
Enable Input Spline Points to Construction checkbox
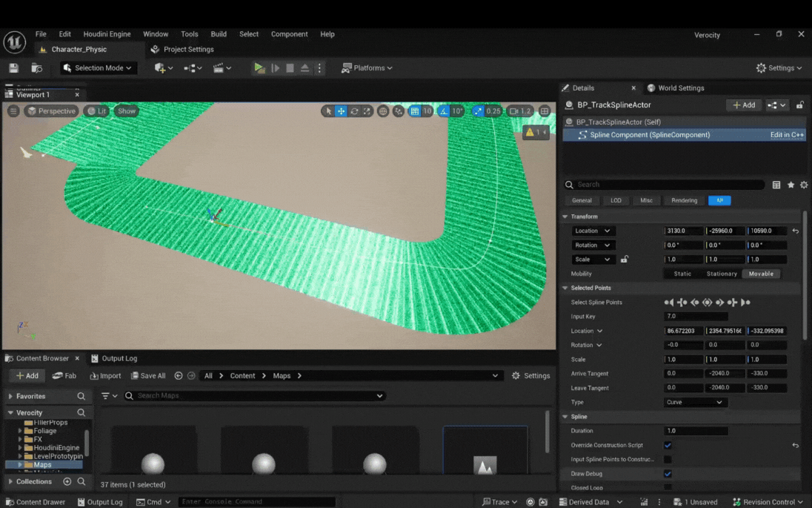click(x=668, y=460)
